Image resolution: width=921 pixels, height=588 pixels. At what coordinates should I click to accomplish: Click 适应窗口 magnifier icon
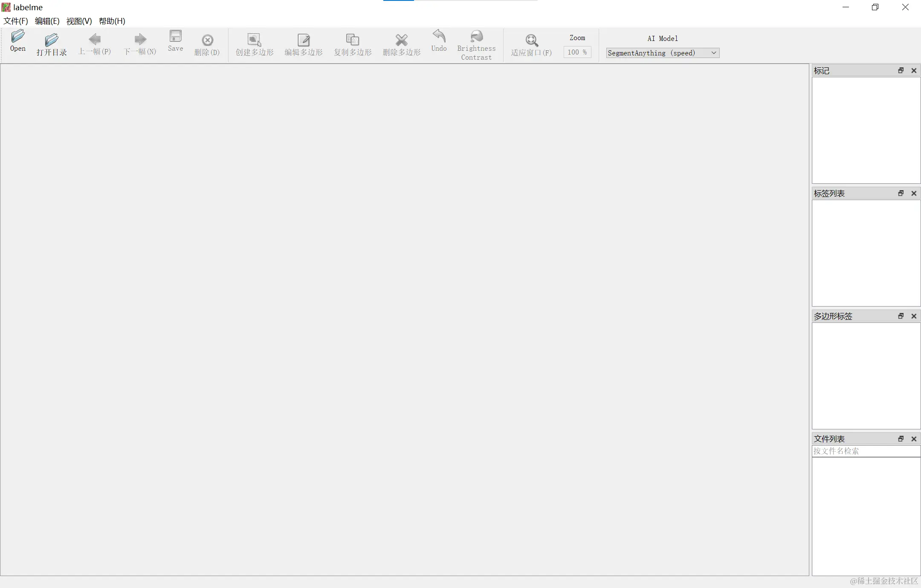tap(531, 41)
